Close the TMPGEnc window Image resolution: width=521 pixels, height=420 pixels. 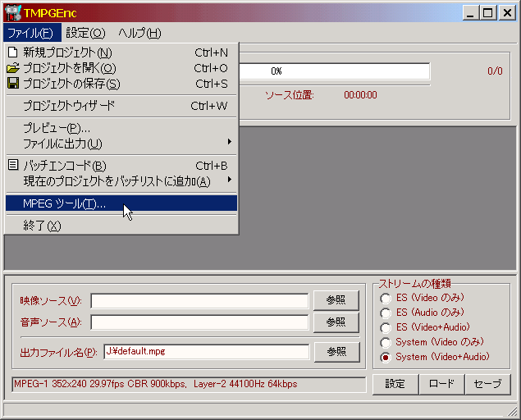tap(507, 13)
